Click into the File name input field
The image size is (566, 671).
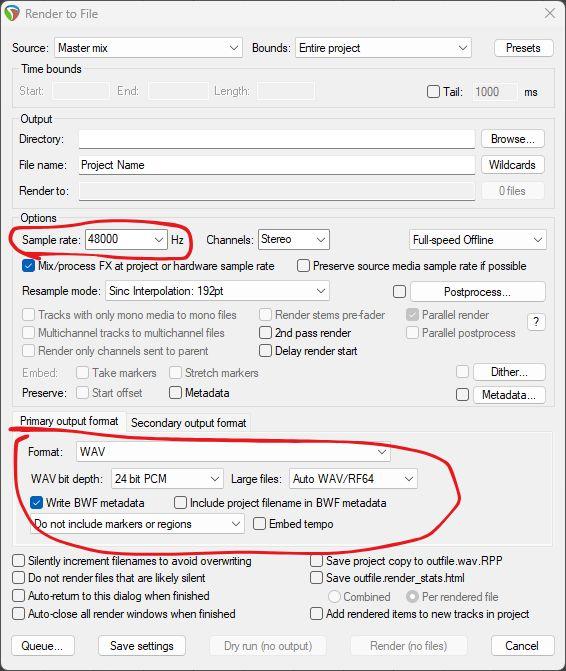click(276, 165)
